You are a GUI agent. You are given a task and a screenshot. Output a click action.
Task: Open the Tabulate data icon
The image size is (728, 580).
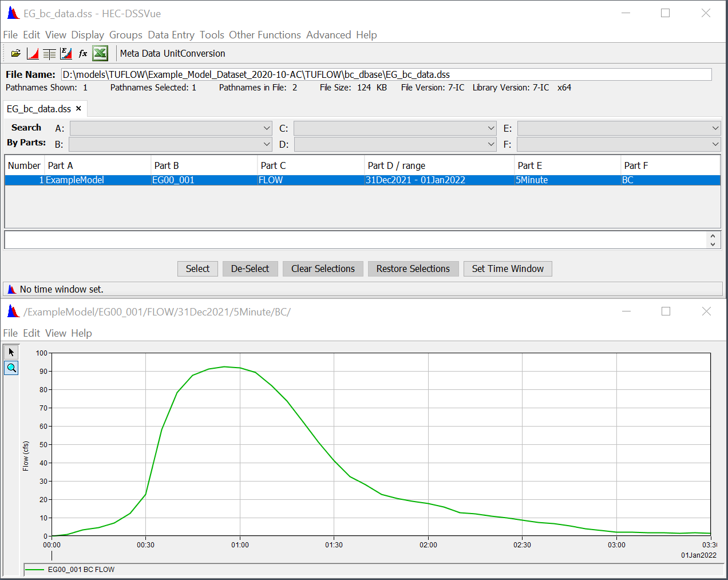[x=49, y=53]
